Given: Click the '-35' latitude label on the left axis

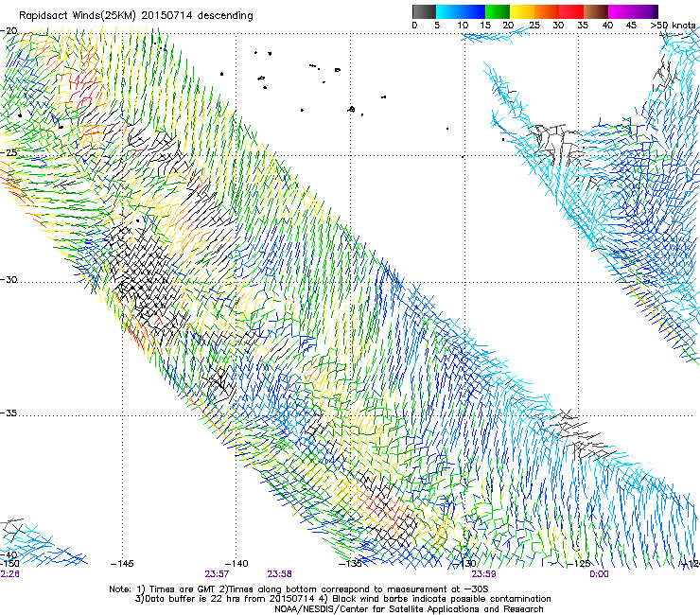Looking at the screenshot, I should coord(9,413).
